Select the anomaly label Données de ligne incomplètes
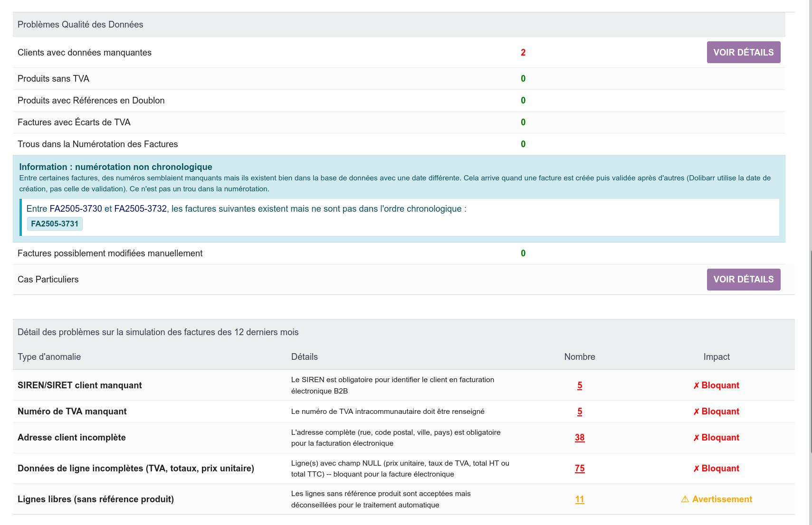This screenshot has width=812, height=525. [x=136, y=469]
